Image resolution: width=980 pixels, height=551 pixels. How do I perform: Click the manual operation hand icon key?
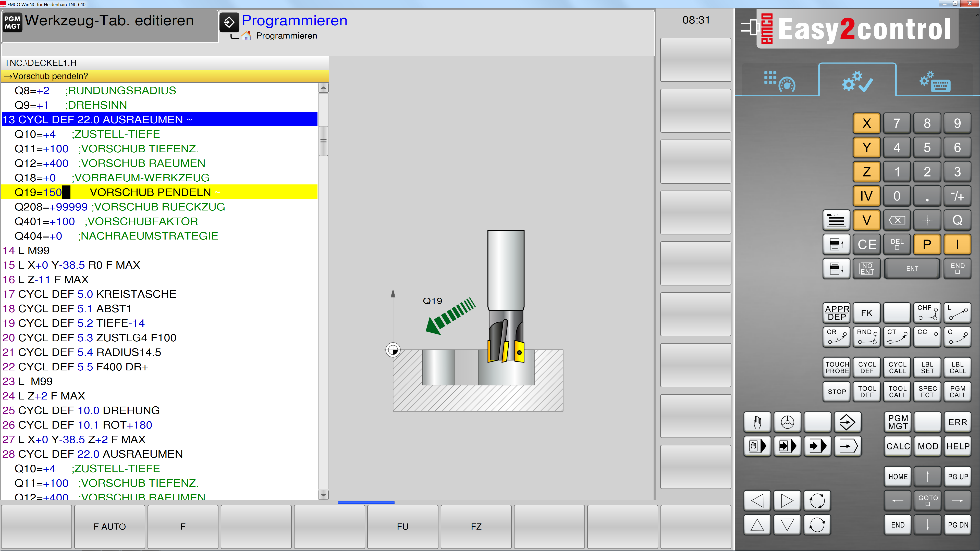[757, 422]
